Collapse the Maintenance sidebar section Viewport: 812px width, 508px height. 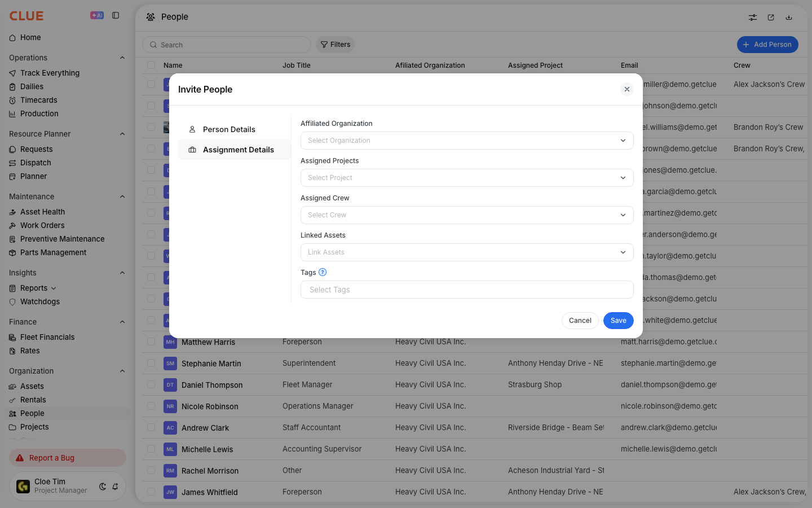pos(122,196)
